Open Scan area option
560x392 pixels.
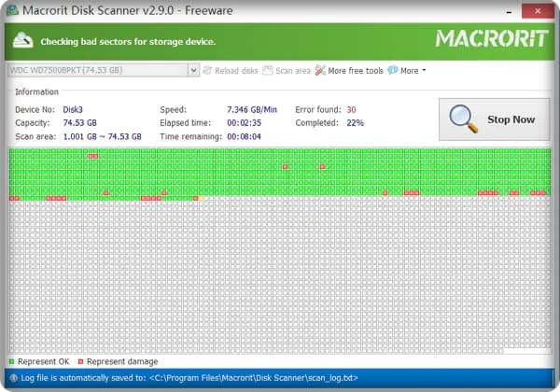pyautogui.click(x=287, y=71)
